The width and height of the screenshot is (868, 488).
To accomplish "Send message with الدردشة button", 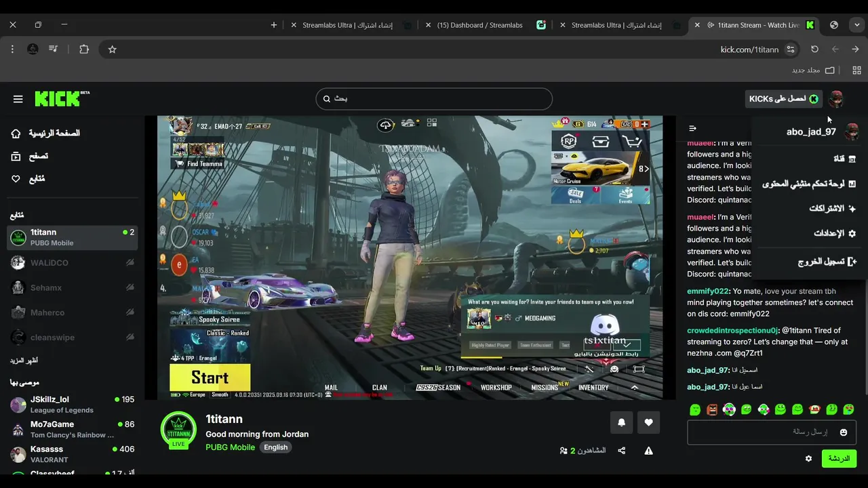I will [x=839, y=459].
